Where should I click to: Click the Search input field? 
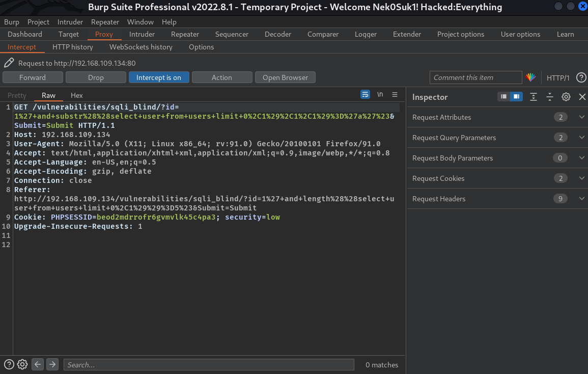coord(209,365)
